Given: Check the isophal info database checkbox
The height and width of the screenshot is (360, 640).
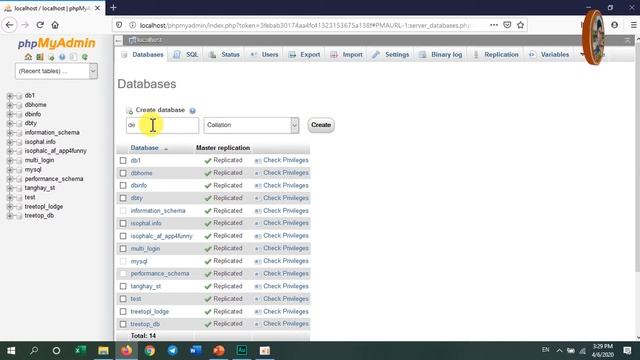Looking at the screenshot, I should [123, 223].
